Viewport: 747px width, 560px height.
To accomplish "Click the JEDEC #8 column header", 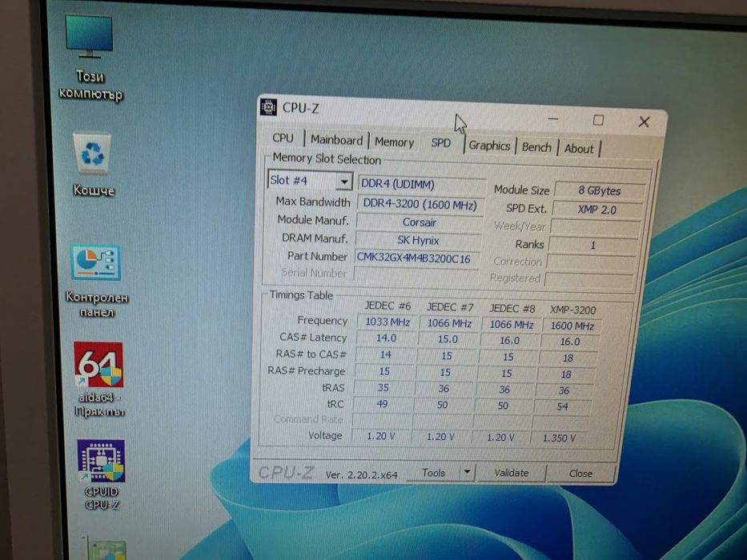I will [x=512, y=309].
